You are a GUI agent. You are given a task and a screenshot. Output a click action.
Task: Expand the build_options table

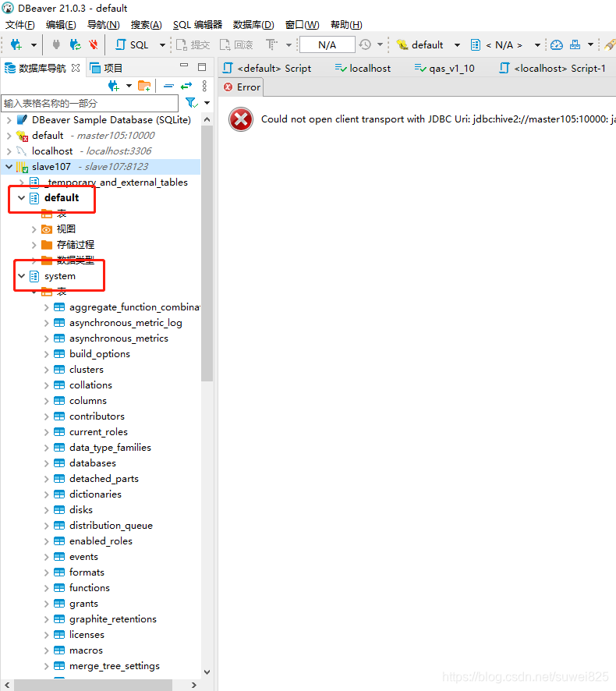(x=46, y=354)
